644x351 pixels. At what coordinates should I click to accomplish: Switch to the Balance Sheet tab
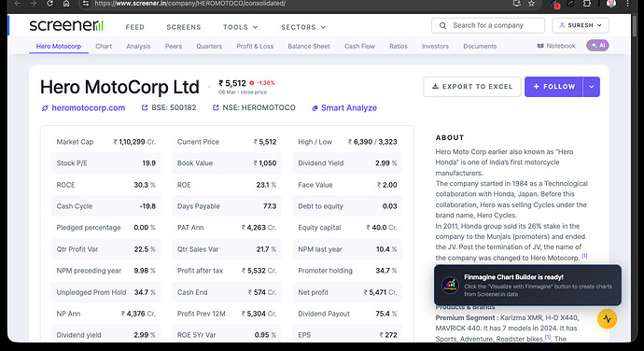pos(309,46)
